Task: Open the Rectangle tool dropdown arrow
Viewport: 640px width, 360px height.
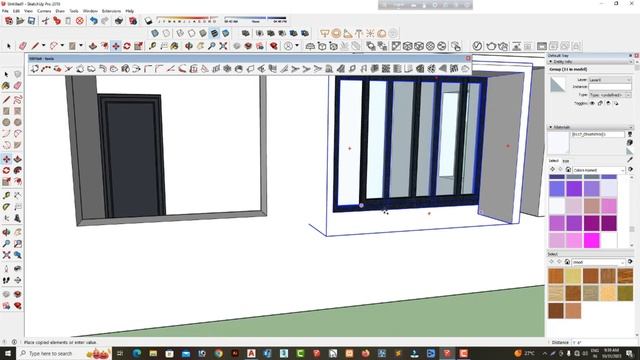Action: coord(81,46)
